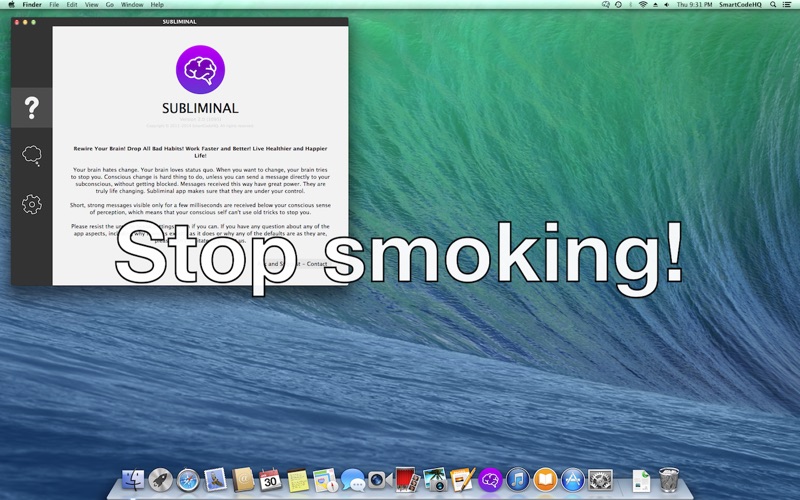Open the thought bubble messages section
The width and height of the screenshot is (800, 500).
click(x=32, y=155)
